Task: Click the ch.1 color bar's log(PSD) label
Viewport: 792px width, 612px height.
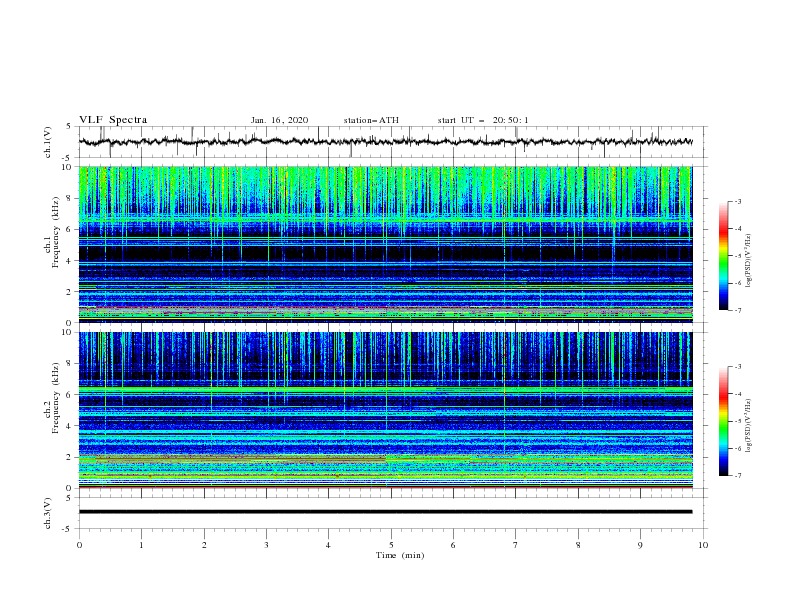Action: (749, 261)
